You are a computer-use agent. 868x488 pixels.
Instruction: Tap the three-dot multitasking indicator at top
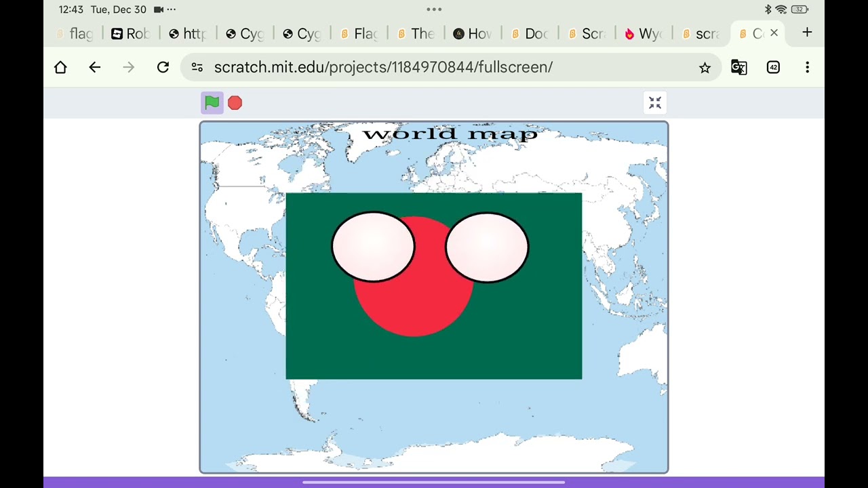(x=434, y=9)
